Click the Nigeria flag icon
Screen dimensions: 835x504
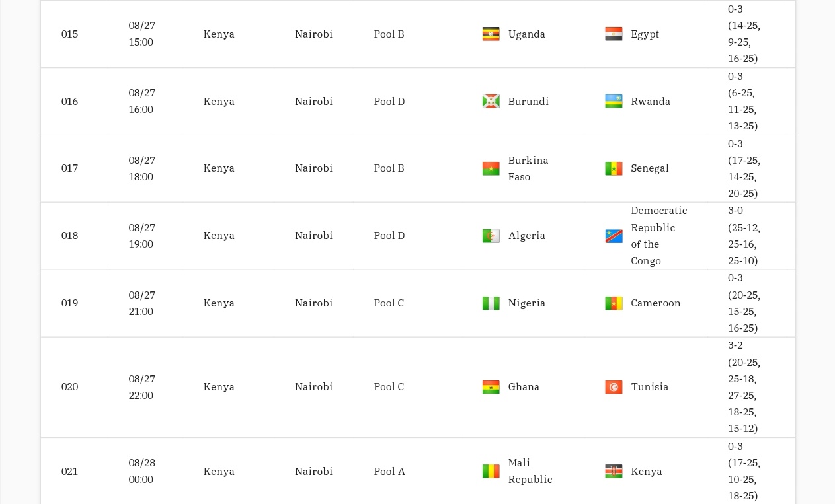pyautogui.click(x=491, y=303)
